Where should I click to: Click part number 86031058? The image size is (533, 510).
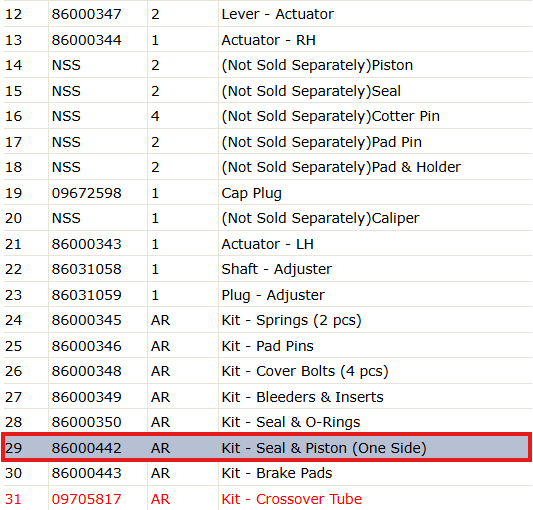coord(86,269)
